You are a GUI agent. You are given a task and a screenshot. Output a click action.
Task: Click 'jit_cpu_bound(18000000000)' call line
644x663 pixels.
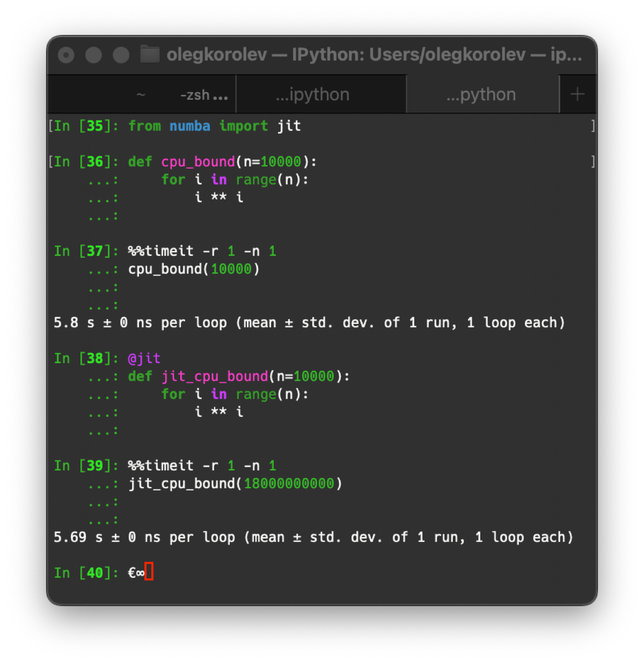(x=235, y=483)
